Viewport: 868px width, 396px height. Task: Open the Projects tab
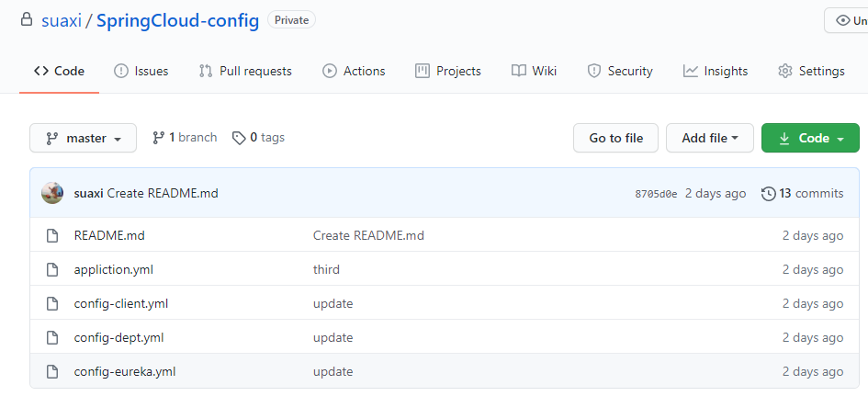click(x=448, y=71)
